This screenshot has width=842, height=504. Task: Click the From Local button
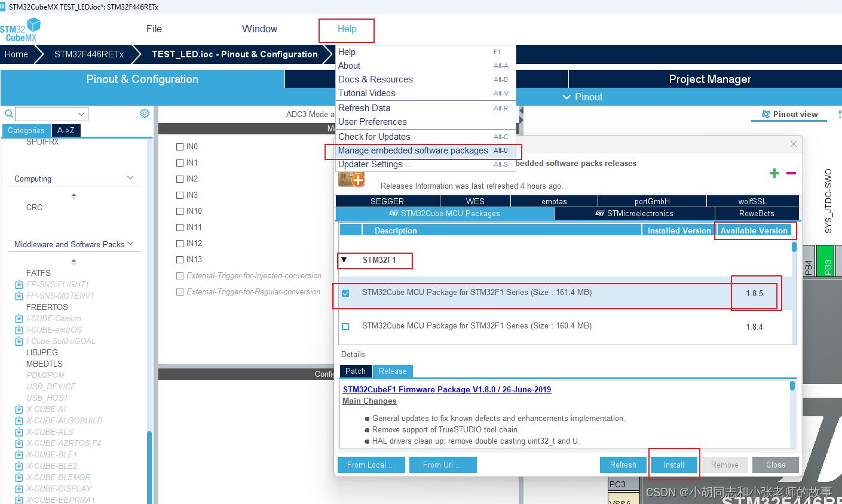[x=371, y=465]
